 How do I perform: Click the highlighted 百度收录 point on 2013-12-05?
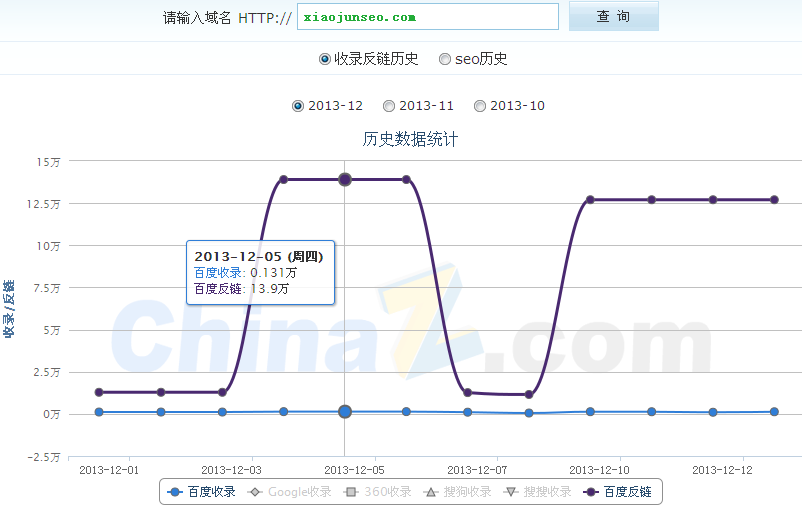pos(345,412)
